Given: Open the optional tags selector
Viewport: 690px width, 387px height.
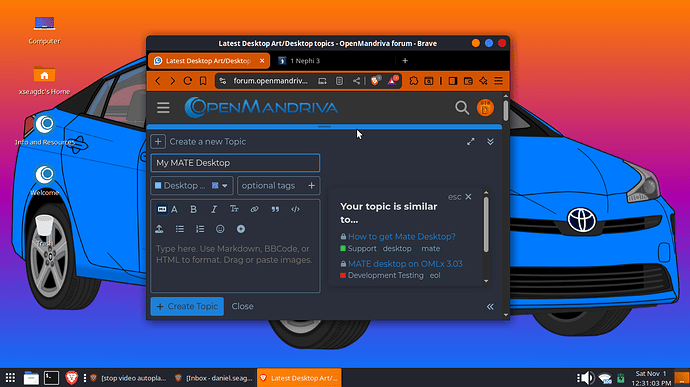Looking at the screenshot, I should coord(279,186).
